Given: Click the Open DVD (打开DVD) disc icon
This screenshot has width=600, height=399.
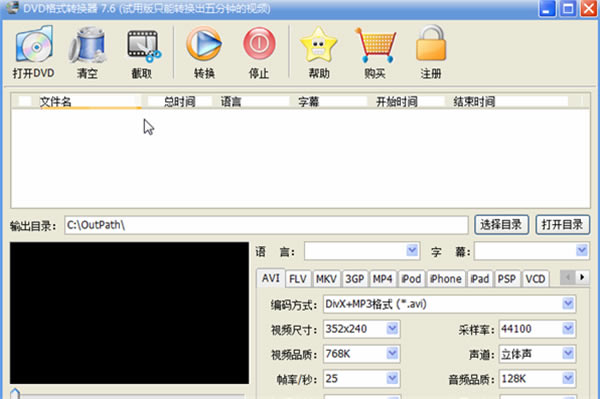Looking at the screenshot, I should coord(34,44).
